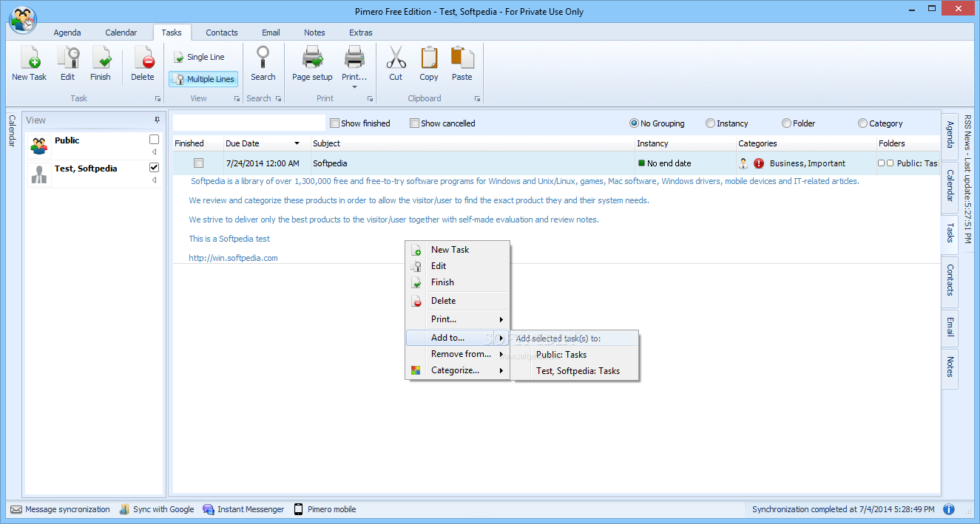Open left collapsed Calendar side panel
Image resolution: width=980 pixels, height=524 pixels.
pos(12,132)
